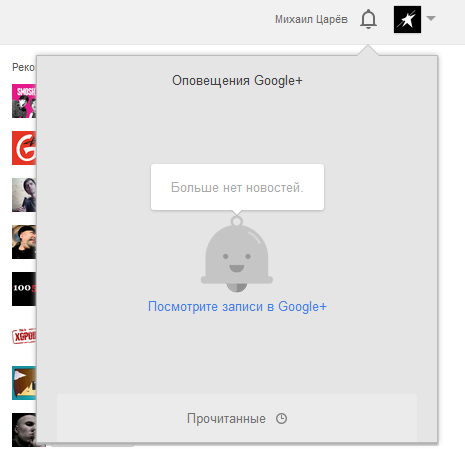Click the clock icon beside Прочитанные
Screen dimensions: 465x449
(281, 418)
